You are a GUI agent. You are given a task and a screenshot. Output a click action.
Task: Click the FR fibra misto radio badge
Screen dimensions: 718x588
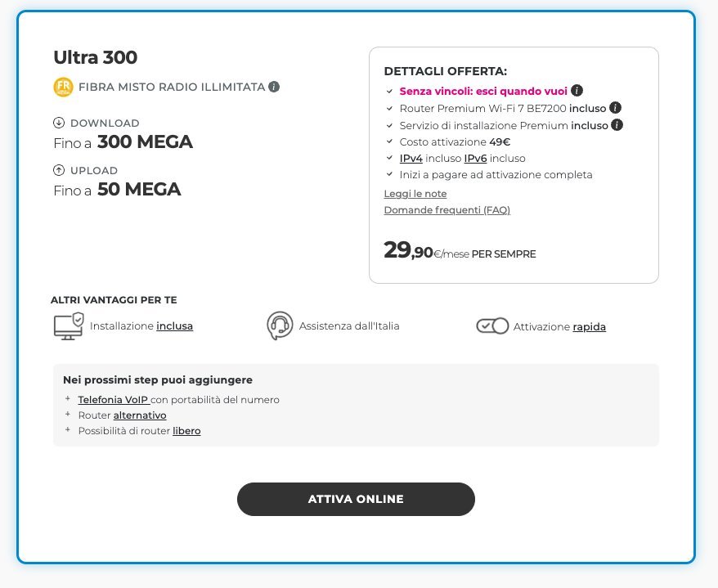click(x=64, y=87)
